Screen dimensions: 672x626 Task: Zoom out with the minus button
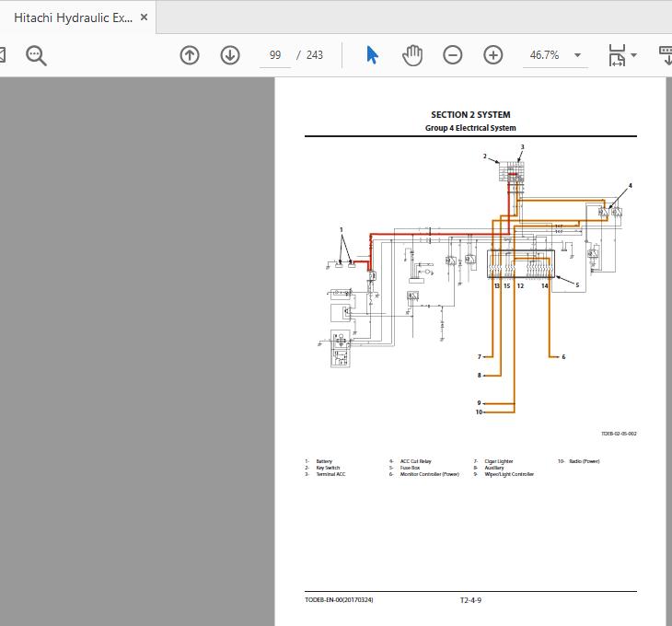[453, 55]
